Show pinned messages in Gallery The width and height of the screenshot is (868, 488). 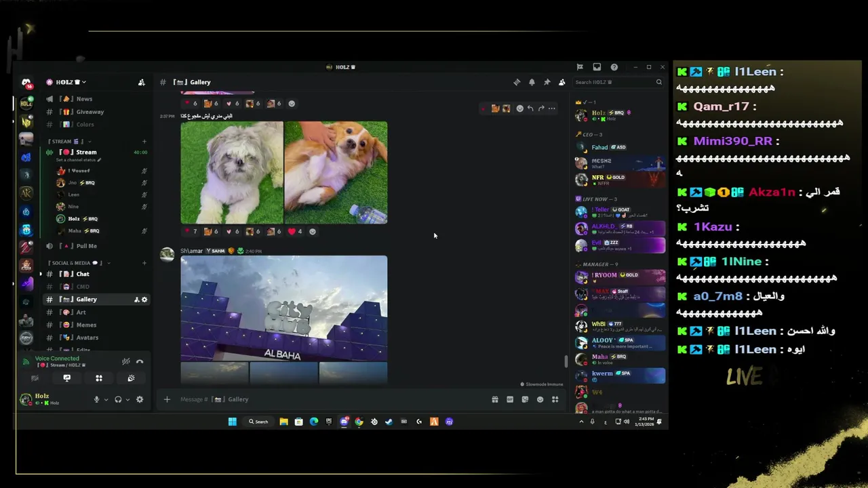pos(547,82)
